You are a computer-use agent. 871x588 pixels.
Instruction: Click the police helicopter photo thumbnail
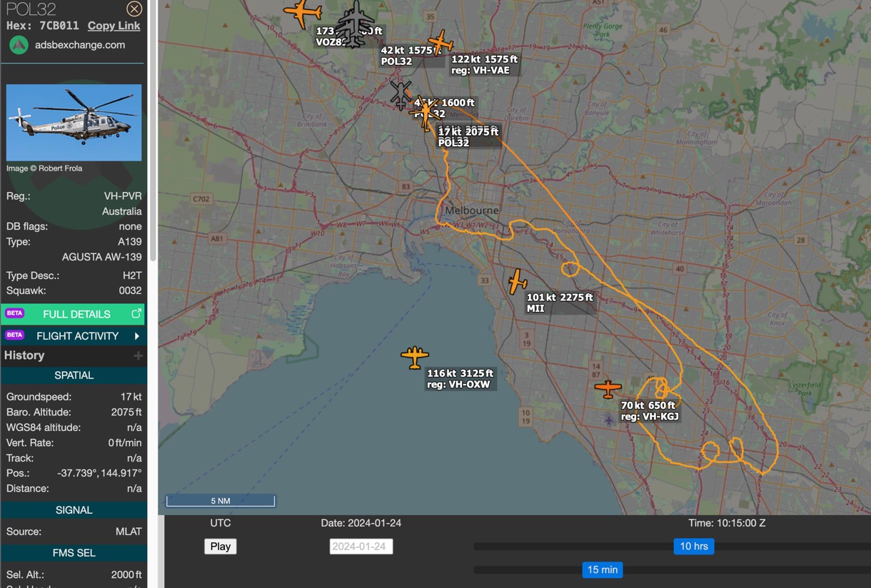(74, 122)
